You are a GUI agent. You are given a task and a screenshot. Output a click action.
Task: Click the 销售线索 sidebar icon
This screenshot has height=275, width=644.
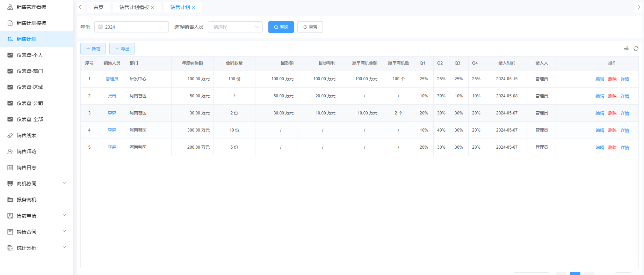pyautogui.click(x=10, y=135)
